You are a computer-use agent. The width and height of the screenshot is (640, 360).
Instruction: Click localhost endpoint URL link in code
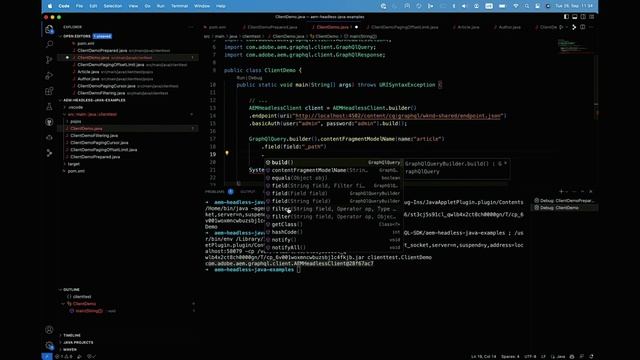(x=398, y=116)
